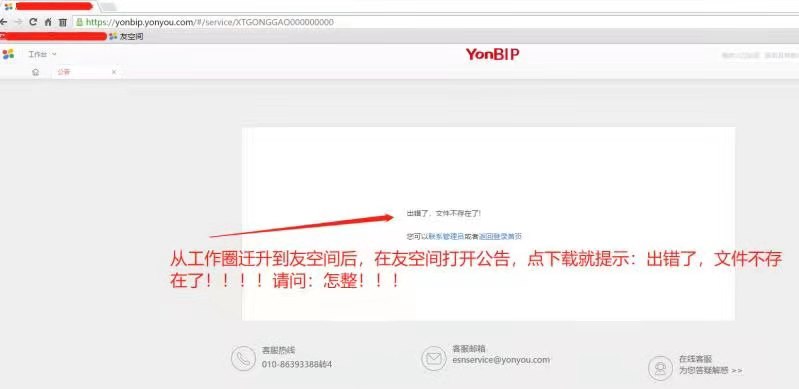Click the error text 出错了，文件不存在了!
The height and width of the screenshot is (389, 799).
[x=443, y=214]
